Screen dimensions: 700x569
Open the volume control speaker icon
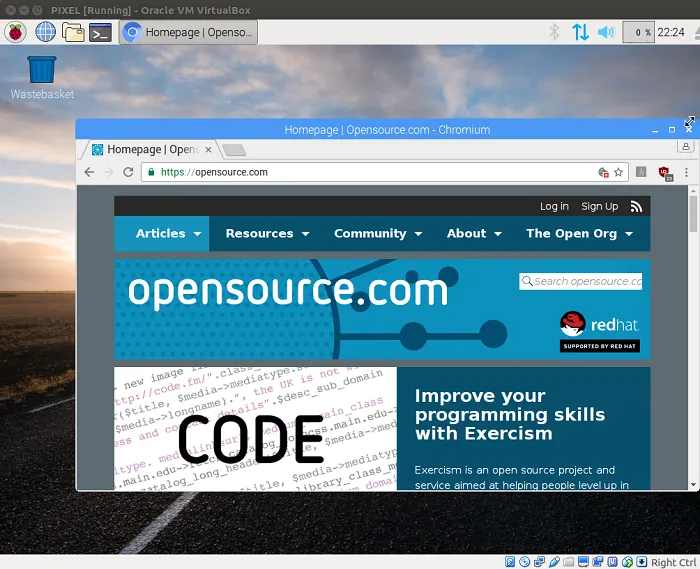(606, 32)
